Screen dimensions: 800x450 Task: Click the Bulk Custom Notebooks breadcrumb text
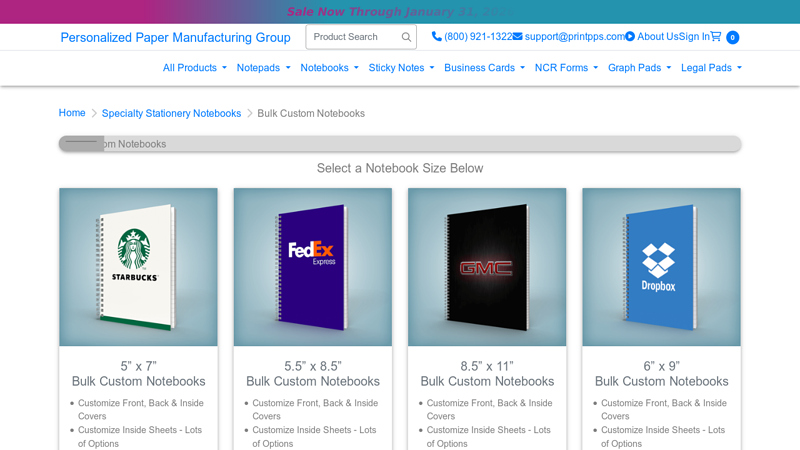point(311,113)
